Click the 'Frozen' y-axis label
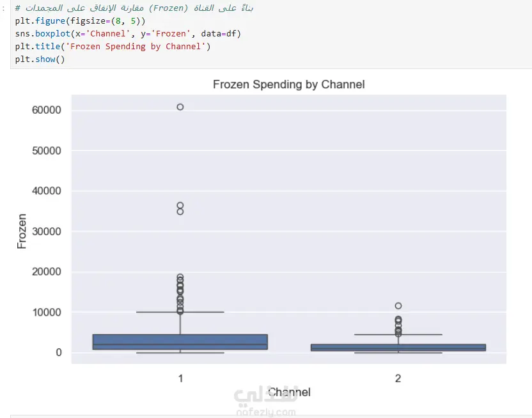 pos(22,231)
